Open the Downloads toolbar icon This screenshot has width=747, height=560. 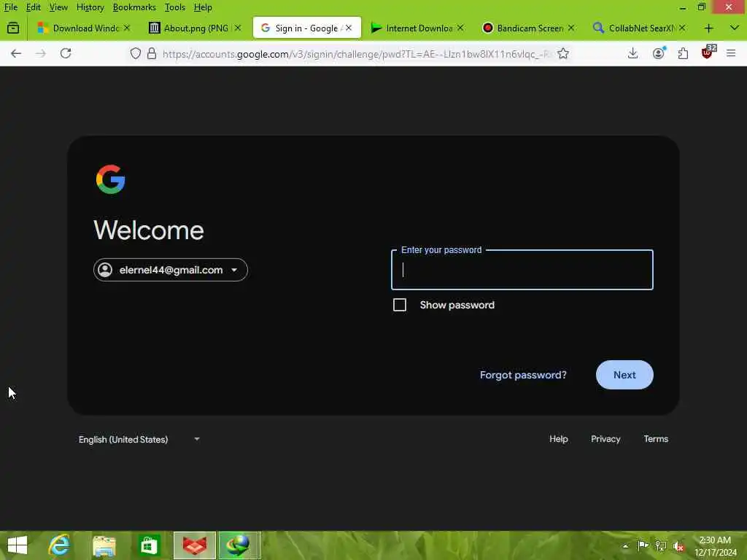point(632,53)
